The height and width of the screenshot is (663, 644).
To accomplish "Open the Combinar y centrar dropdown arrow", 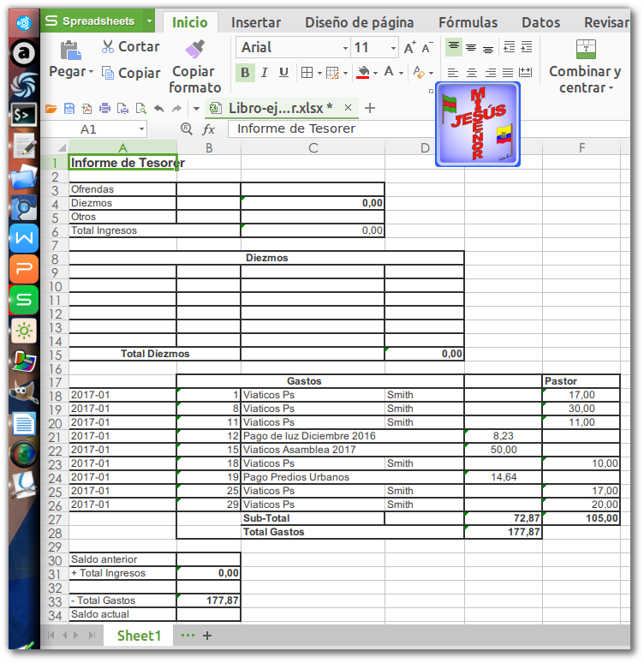I will (611, 88).
